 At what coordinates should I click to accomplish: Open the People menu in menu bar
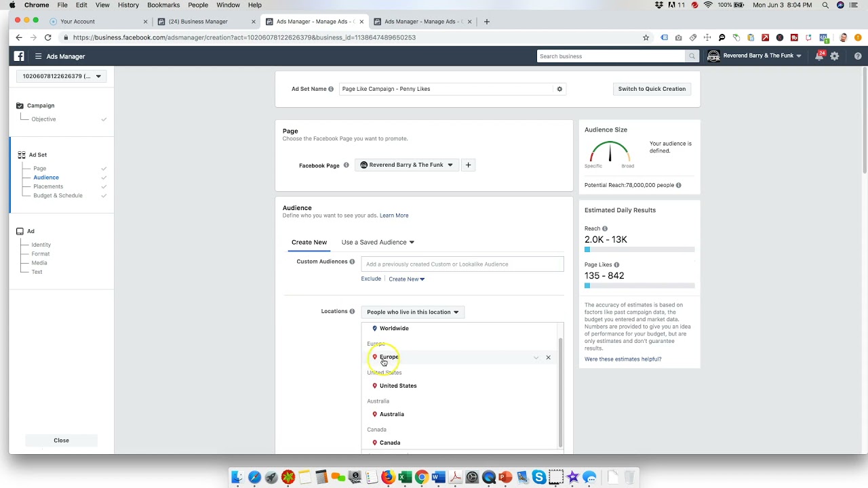pyautogui.click(x=198, y=5)
